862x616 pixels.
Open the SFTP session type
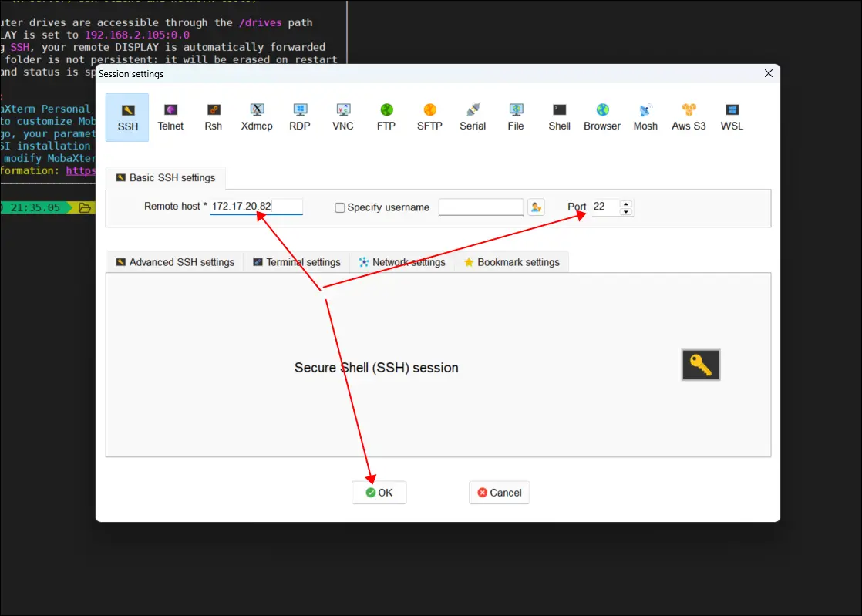[x=429, y=117]
